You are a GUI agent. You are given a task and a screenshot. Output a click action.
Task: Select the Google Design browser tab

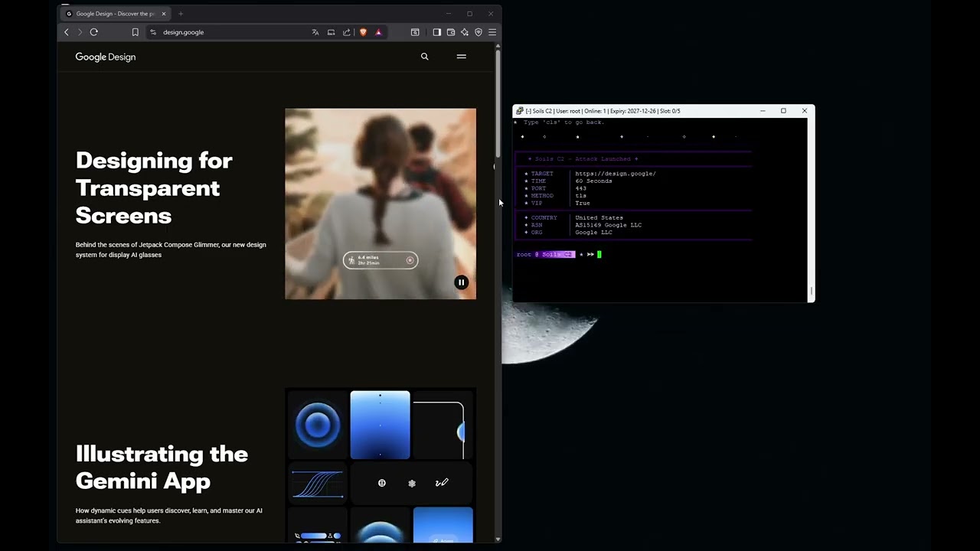point(115,14)
